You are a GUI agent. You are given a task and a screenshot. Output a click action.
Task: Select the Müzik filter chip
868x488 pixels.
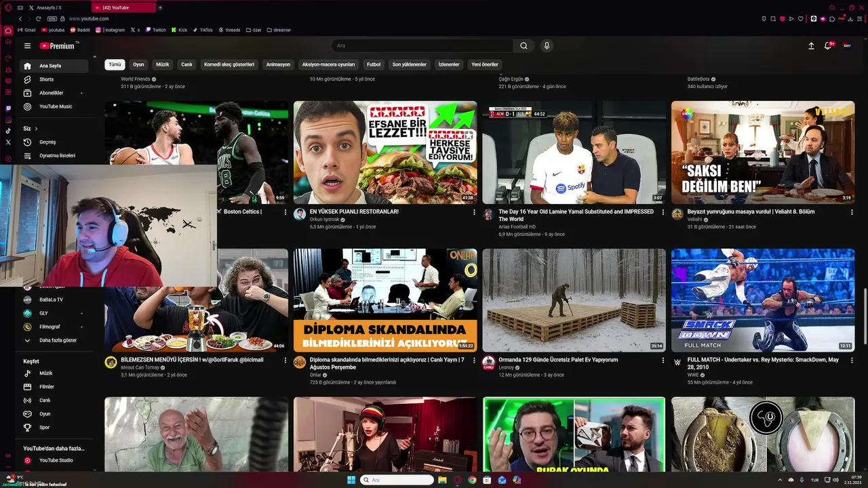[163, 64]
